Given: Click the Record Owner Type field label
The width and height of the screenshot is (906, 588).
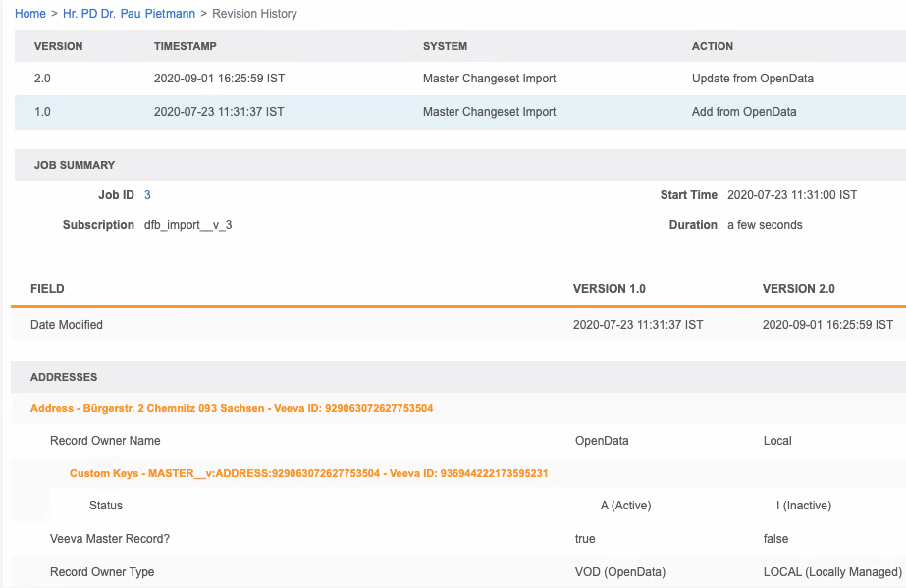Looking at the screenshot, I should click(x=102, y=571).
